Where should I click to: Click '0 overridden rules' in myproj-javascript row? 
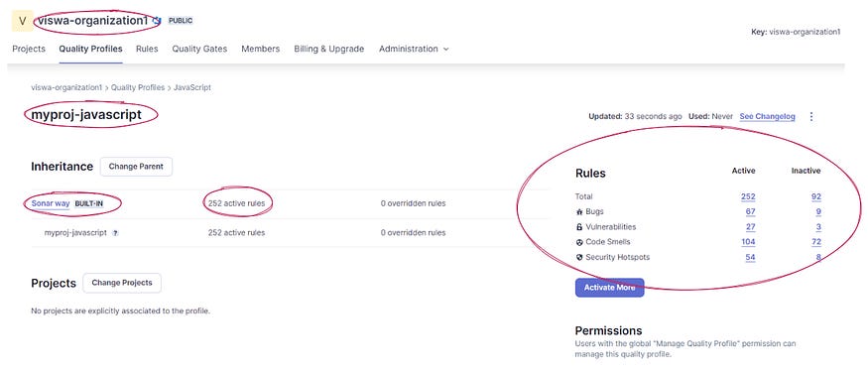pyautogui.click(x=413, y=233)
